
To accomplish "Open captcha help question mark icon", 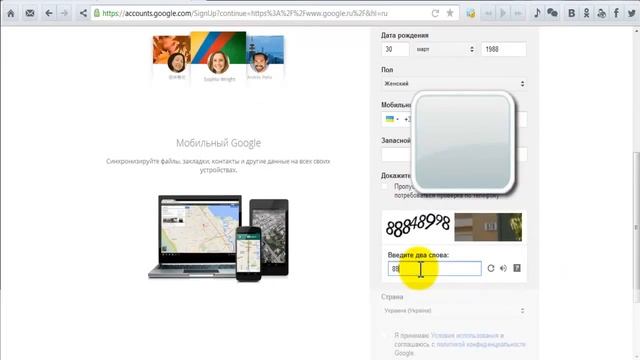I will tap(517, 268).
